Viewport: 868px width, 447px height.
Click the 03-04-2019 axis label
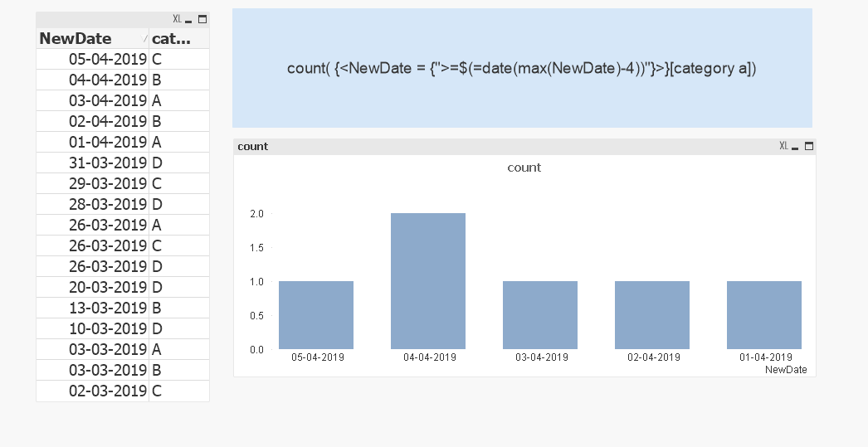coord(541,357)
